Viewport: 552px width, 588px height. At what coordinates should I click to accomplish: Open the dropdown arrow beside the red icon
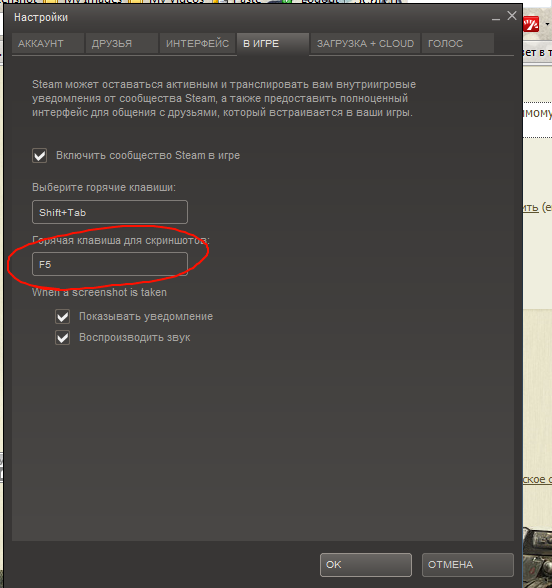548,25
